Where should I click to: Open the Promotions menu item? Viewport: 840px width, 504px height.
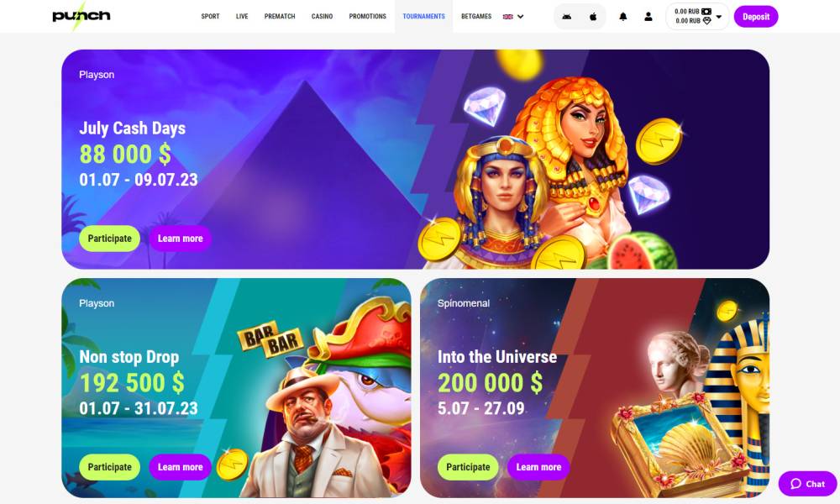(x=368, y=17)
